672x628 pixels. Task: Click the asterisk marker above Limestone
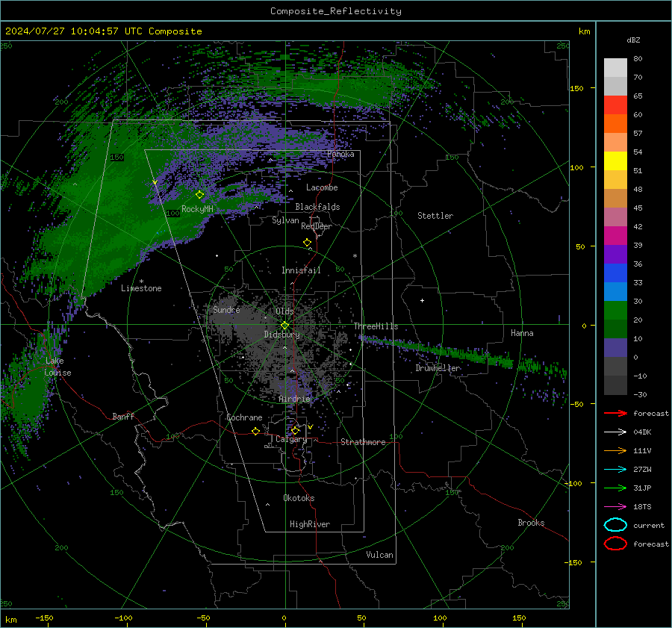(x=141, y=282)
